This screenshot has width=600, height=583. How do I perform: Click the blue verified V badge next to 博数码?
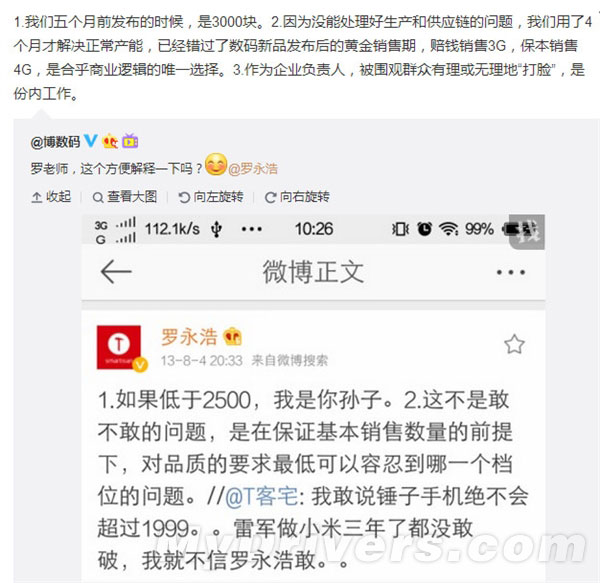pyautogui.click(x=91, y=141)
